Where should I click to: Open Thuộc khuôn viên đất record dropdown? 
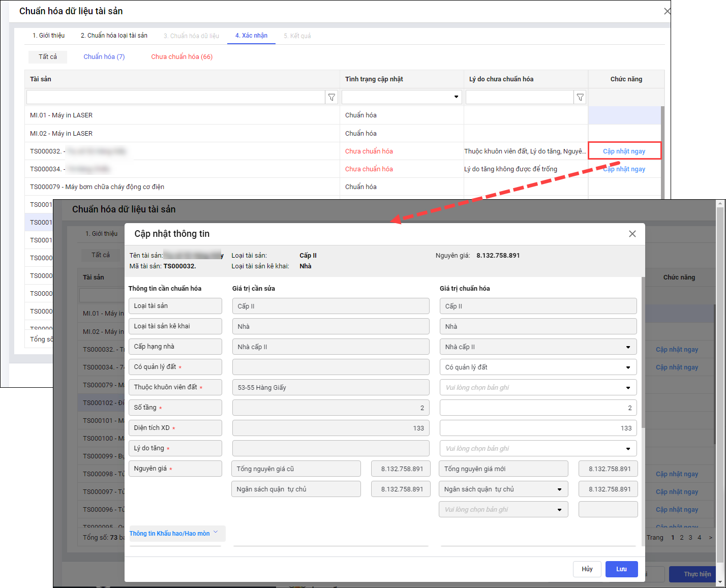click(x=628, y=388)
